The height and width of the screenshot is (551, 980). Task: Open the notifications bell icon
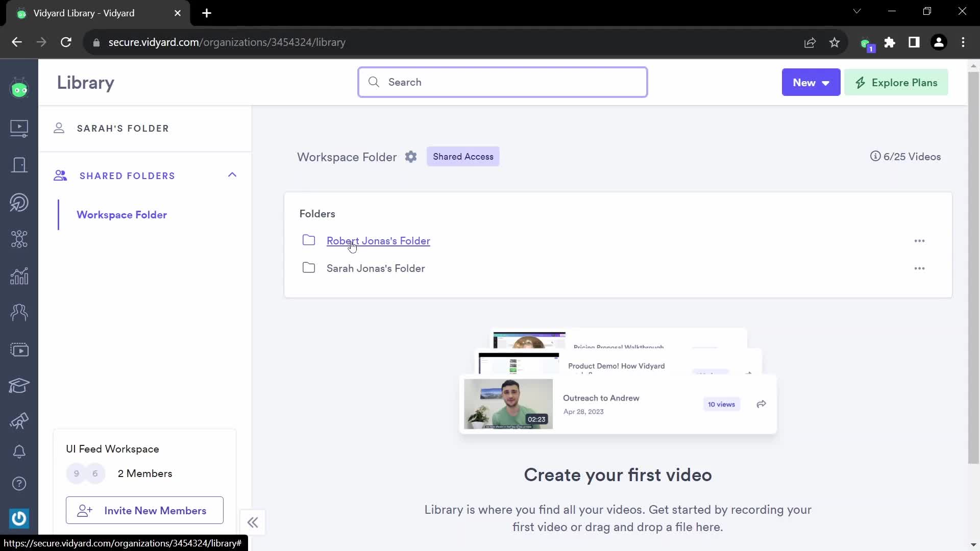[x=19, y=452]
